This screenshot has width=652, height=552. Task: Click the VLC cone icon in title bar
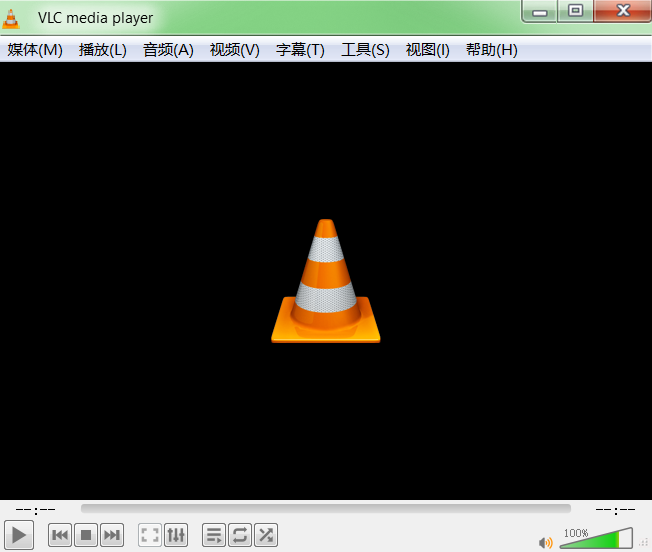click(x=11, y=19)
